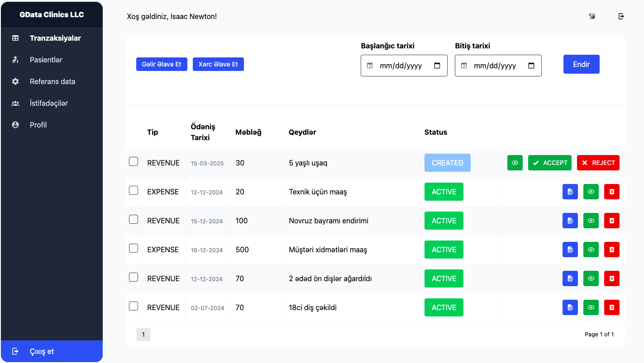The width and height of the screenshot is (644, 363).
Task: Open calendar picker for Başlanğıc tarixi
Action: tap(437, 66)
